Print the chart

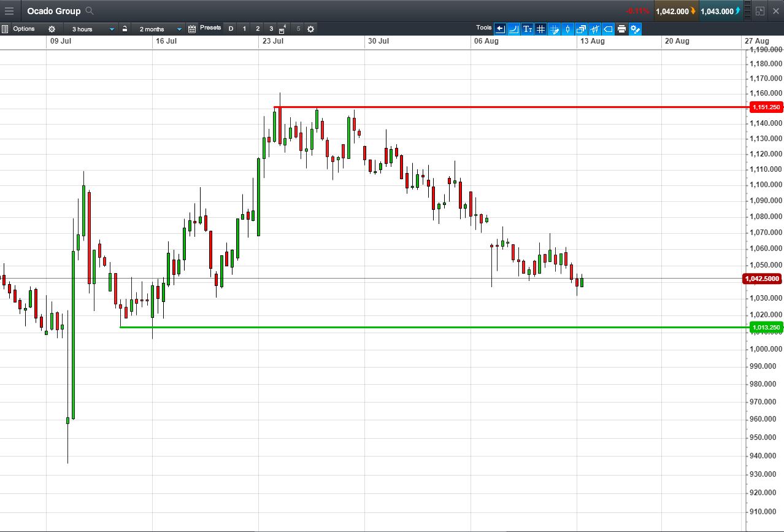[x=621, y=29]
